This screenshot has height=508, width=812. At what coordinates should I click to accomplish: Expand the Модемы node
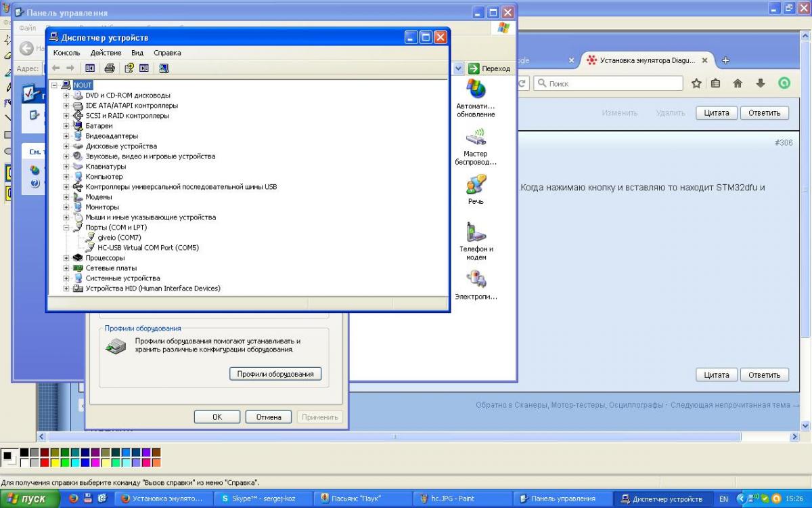pyautogui.click(x=66, y=197)
